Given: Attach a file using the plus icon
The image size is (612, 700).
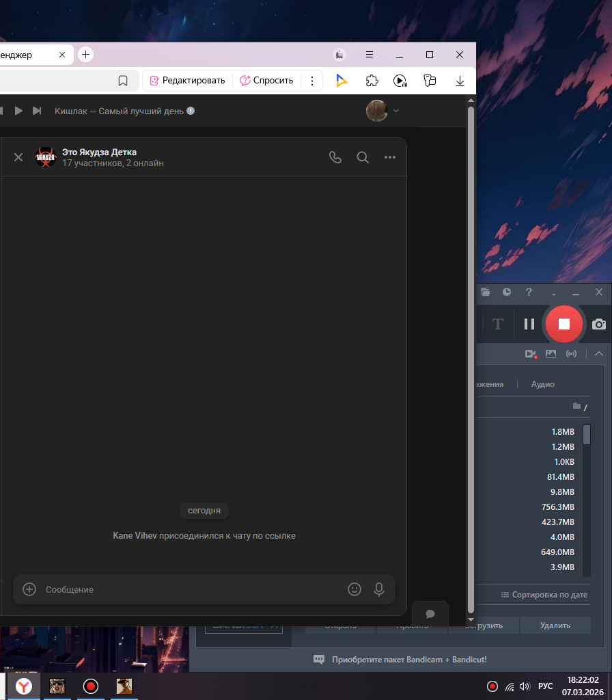Looking at the screenshot, I should coord(29,589).
